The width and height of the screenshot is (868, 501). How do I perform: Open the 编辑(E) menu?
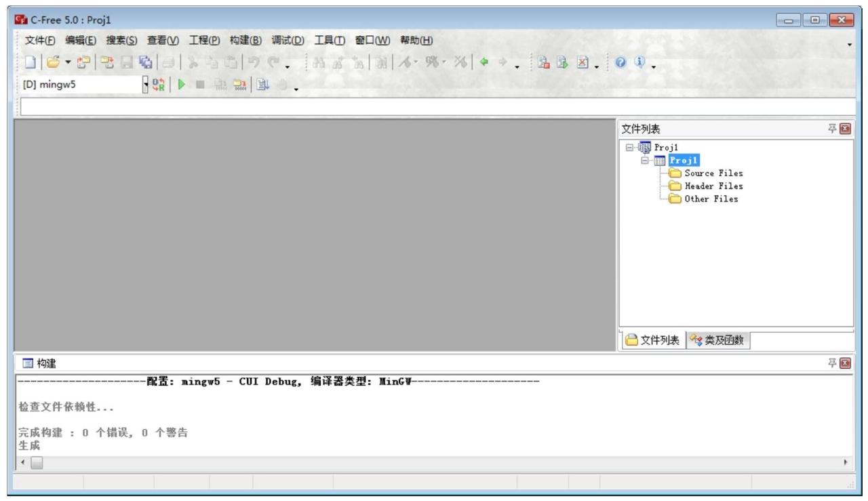tap(81, 40)
